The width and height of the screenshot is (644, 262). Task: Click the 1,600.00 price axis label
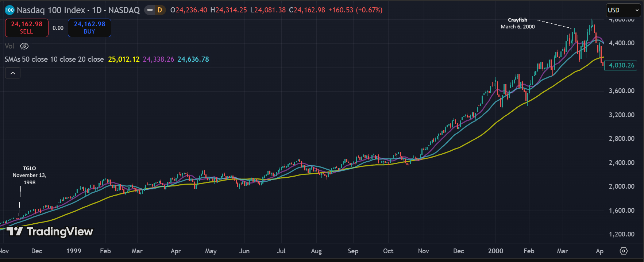tap(621, 211)
